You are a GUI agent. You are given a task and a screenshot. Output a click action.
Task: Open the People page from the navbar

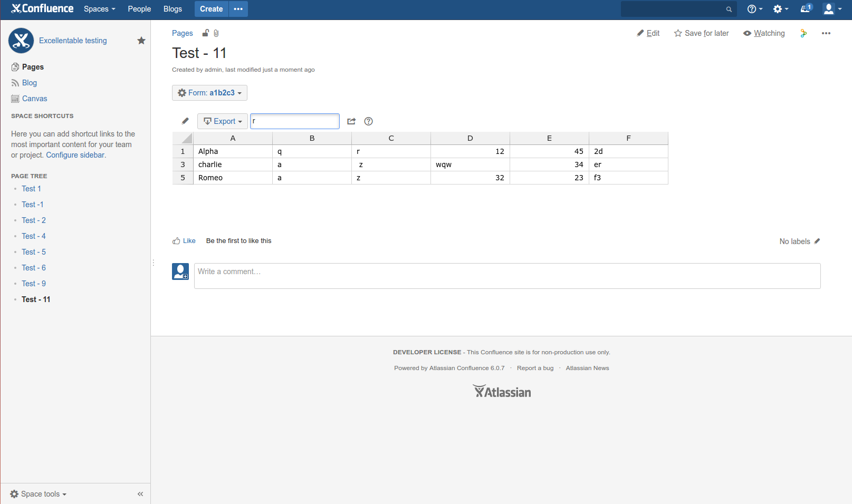(139, 9)
